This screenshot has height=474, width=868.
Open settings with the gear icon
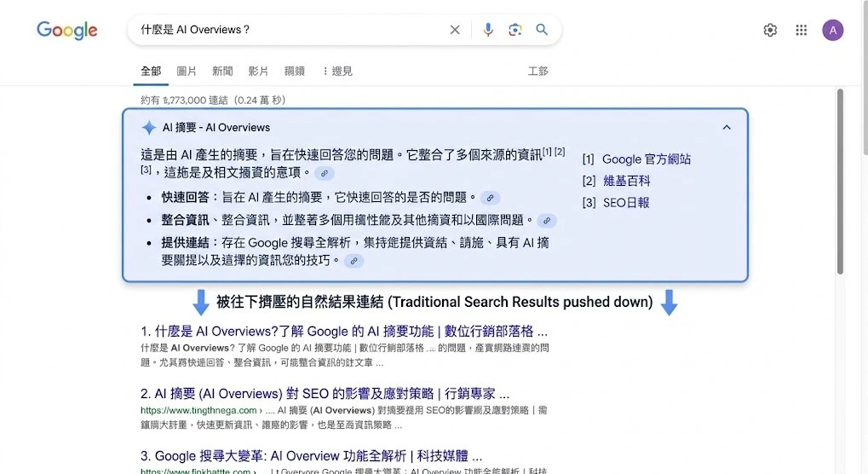click(770, 30)
